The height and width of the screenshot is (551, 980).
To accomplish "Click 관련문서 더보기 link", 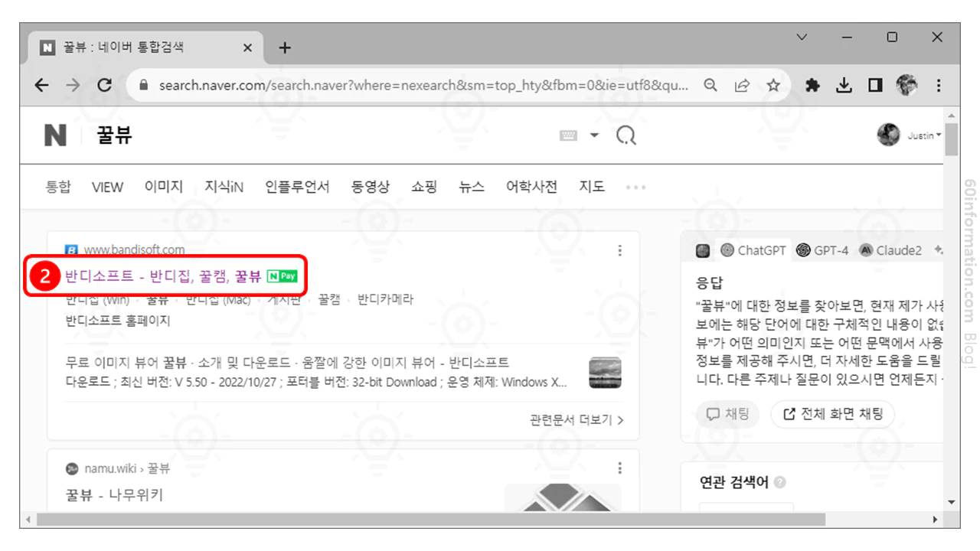I will pos(577,420).
